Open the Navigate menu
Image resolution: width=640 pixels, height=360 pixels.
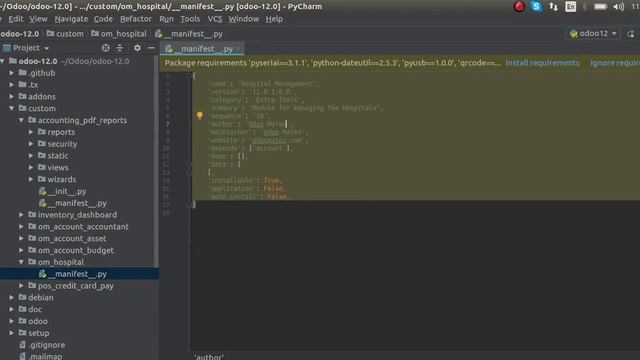[x=71, y=19]
